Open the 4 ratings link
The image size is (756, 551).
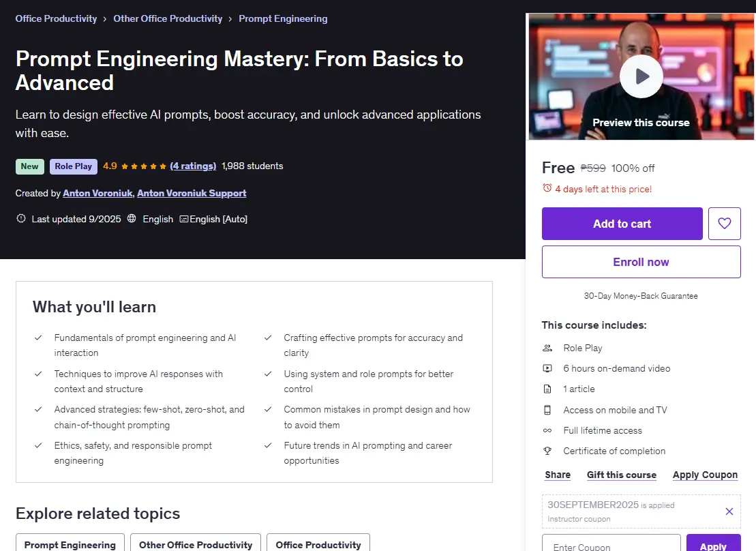[193, 166]
